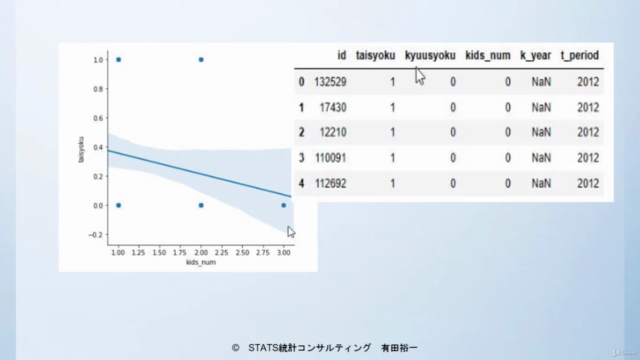Click the blue regression line in the plot
The width and height of the screenshot is (640, 360).
tap(200, 173)
